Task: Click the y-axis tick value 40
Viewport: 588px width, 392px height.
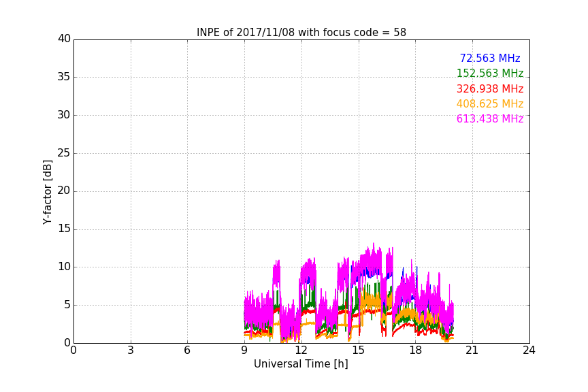Action: (x=64, y=39)
